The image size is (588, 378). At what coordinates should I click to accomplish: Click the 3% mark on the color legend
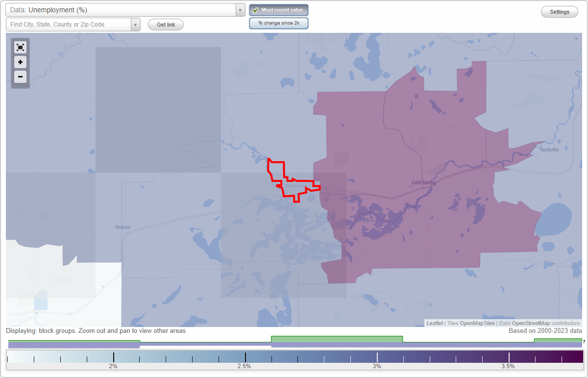coord(377,357)
